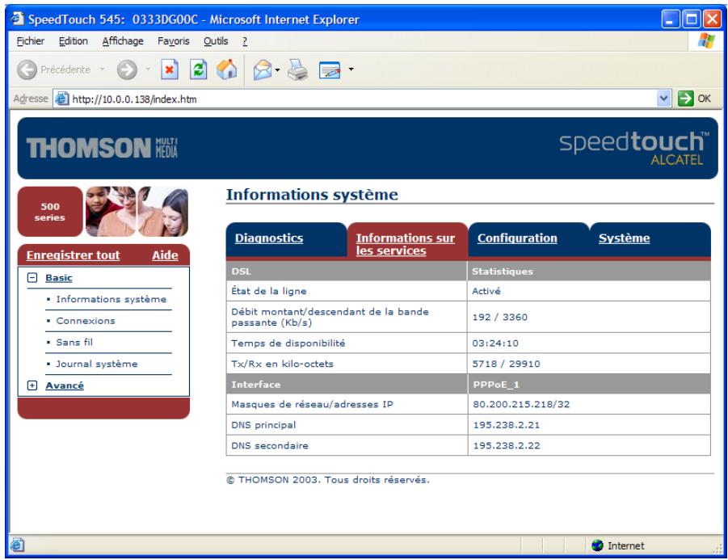Open the Favoris menu
Viewport: 728px width, 560px height.
point(174,41)
